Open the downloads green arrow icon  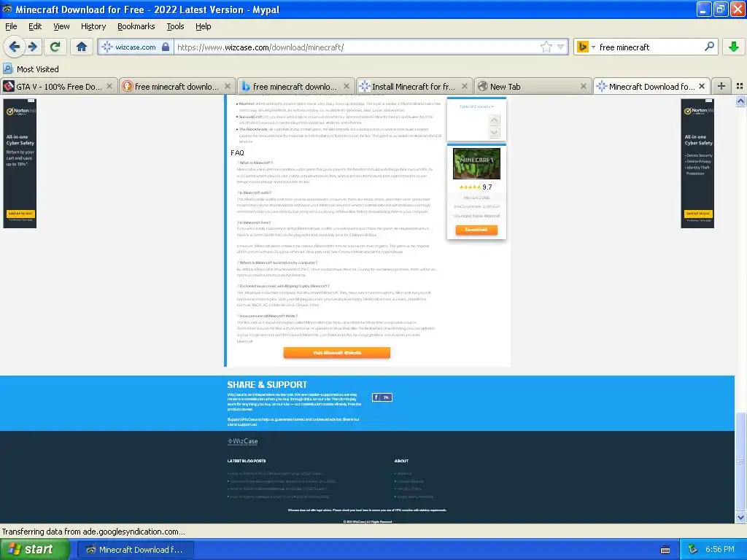point(734,47)
